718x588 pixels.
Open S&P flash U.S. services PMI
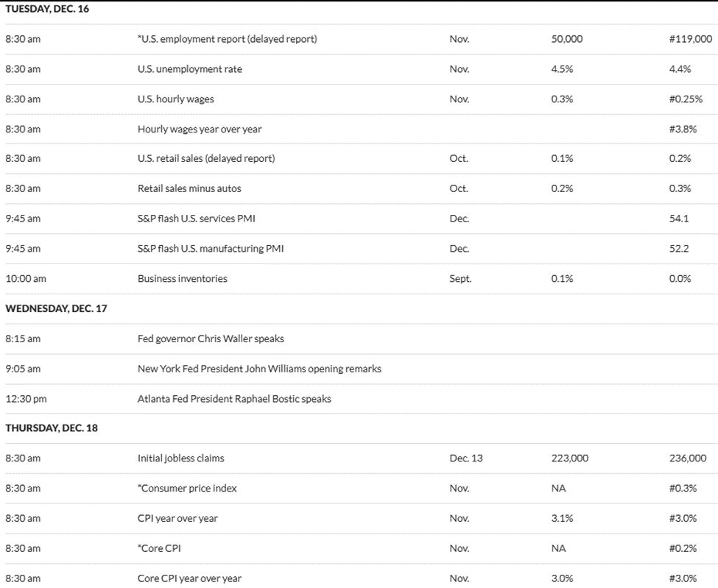click(196, 219)
